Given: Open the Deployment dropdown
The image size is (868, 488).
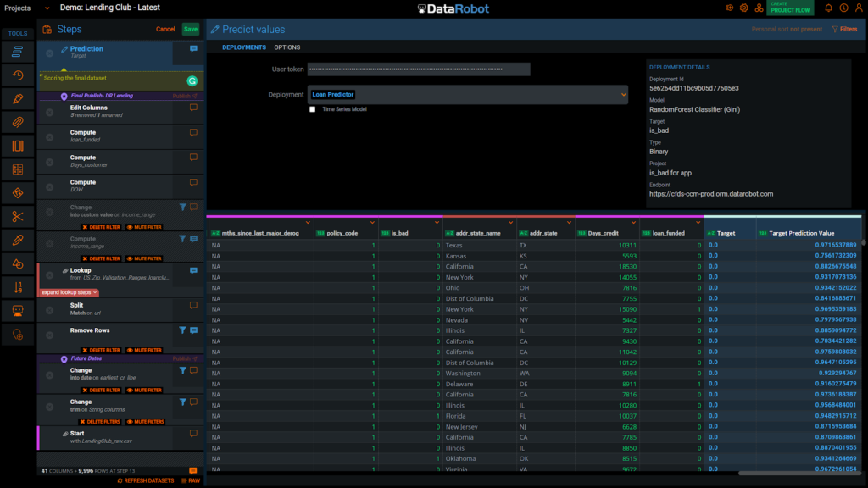Looking at the screenshot, I should point(467,95).
